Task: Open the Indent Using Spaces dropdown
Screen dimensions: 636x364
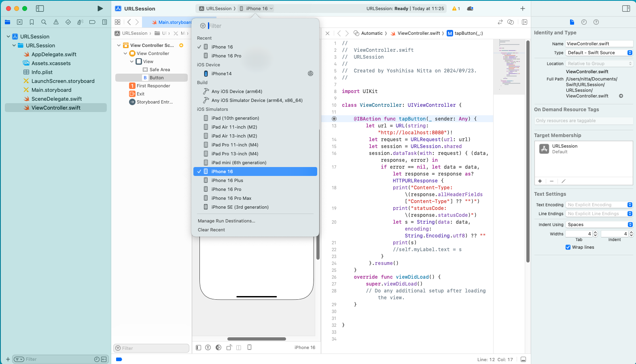Action: 599,224
